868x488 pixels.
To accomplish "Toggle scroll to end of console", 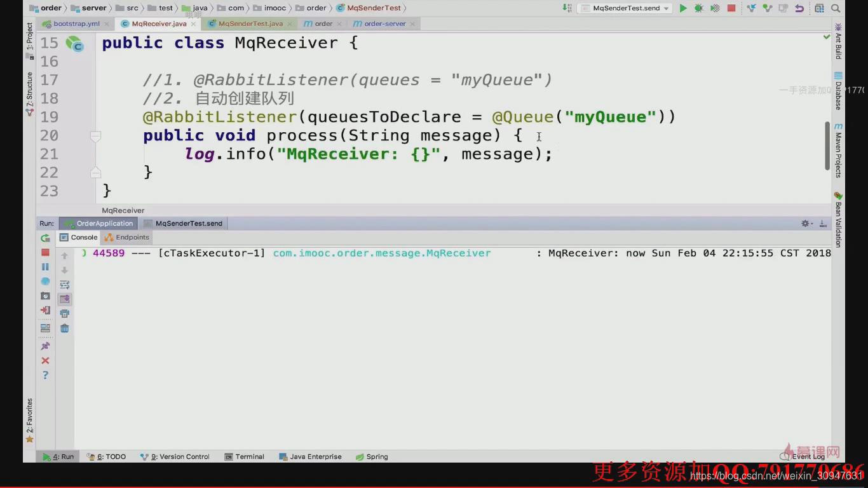I will tap(64, 299).
